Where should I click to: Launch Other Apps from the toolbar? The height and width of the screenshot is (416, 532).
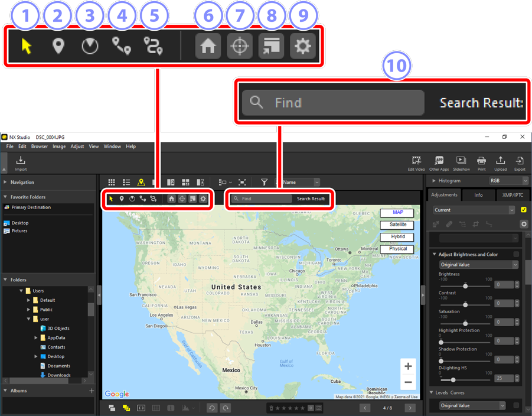click(x=439, y=163)
